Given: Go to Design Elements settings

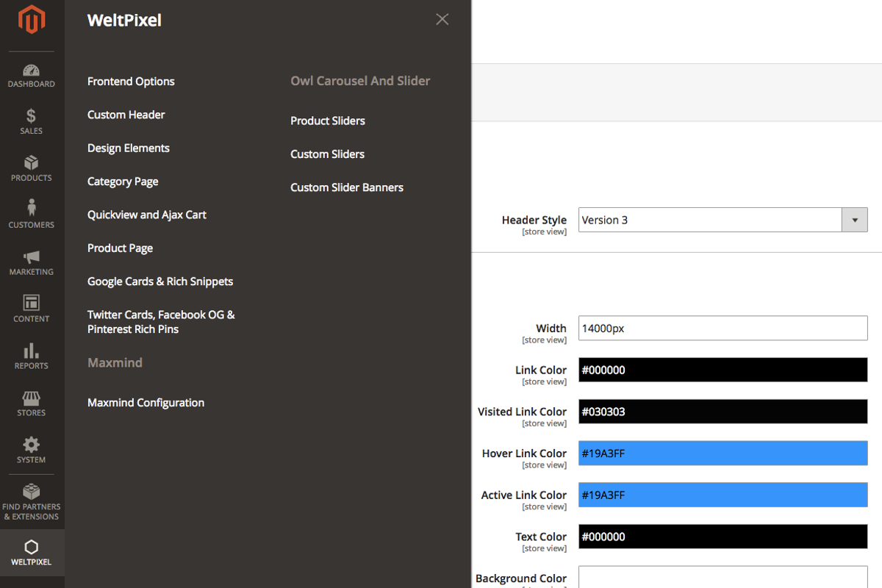Looking at the screenshot, I should click(129, 148).
